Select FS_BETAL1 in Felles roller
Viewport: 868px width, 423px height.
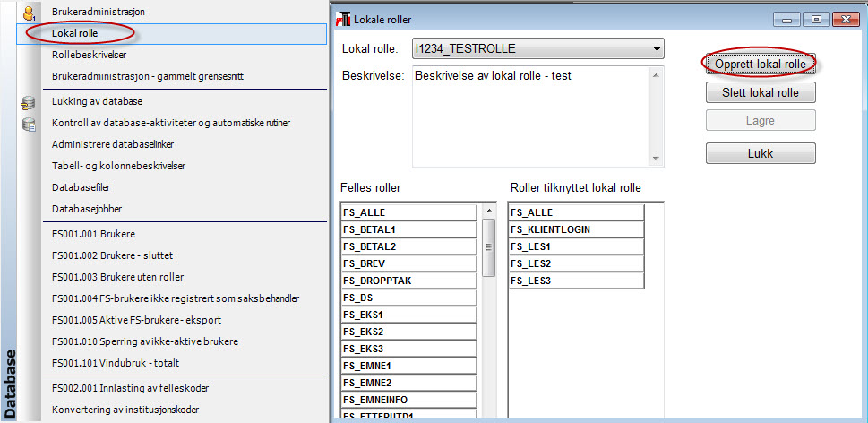coord(409,229)
